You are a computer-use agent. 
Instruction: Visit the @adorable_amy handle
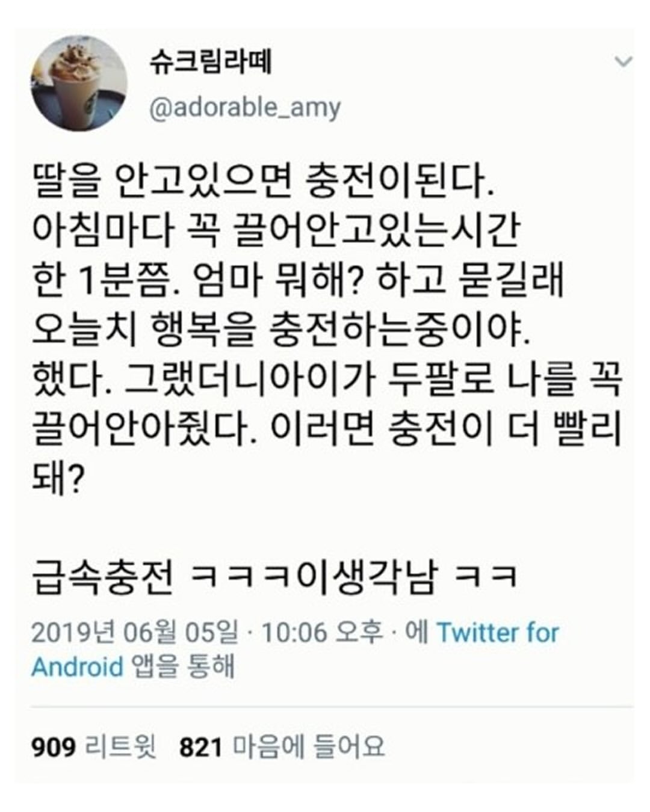(x=244, y=108)
